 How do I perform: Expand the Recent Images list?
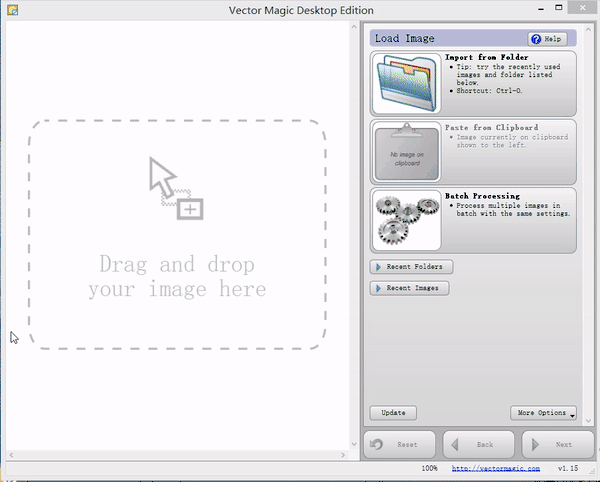tap(409, 288)
